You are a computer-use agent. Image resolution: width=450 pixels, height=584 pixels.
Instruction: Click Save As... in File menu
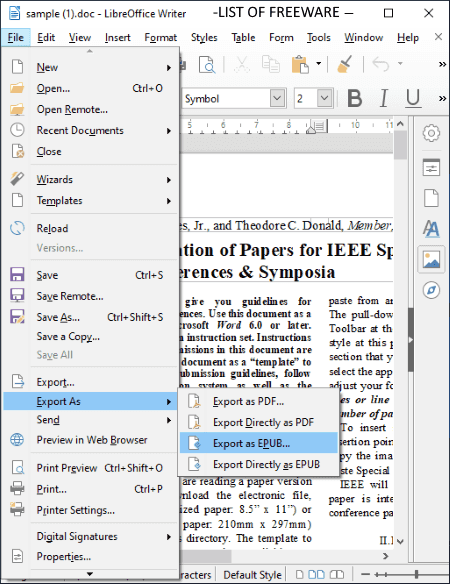coord(91,317)
